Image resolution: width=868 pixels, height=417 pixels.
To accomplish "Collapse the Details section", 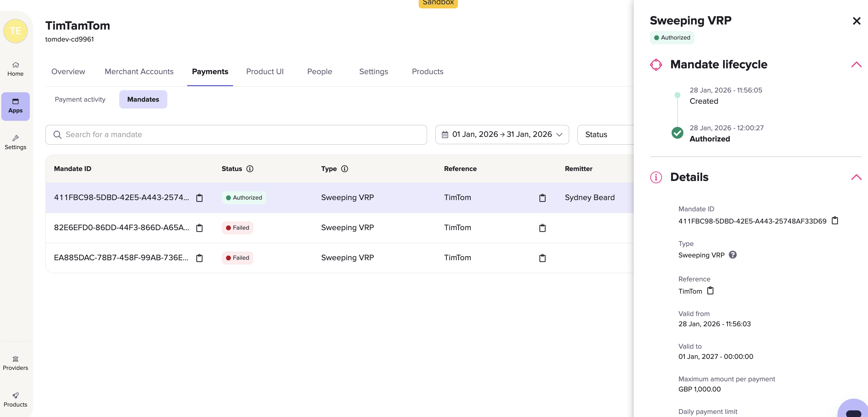I will point(856,177).
